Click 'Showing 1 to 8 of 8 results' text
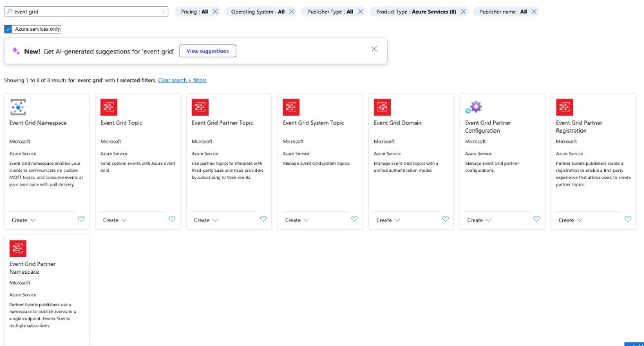This screenshot has height=346, width=644. (x=80, y=80)
